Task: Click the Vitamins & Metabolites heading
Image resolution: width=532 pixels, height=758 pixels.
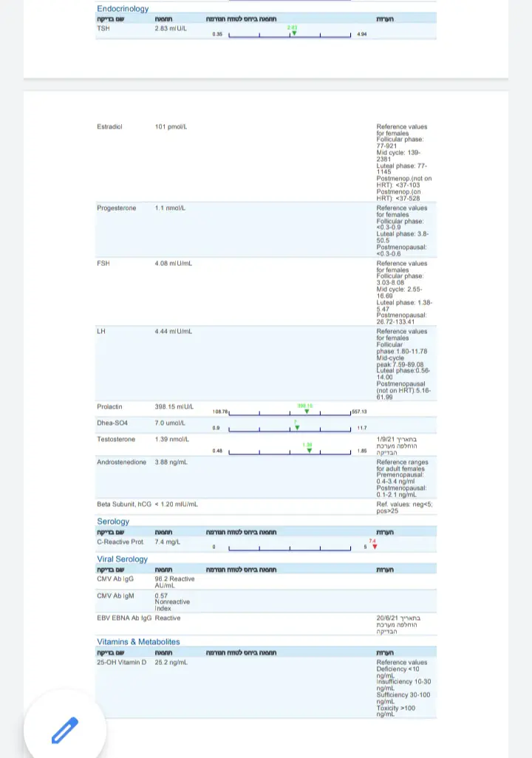Action: tap(138, 642)
